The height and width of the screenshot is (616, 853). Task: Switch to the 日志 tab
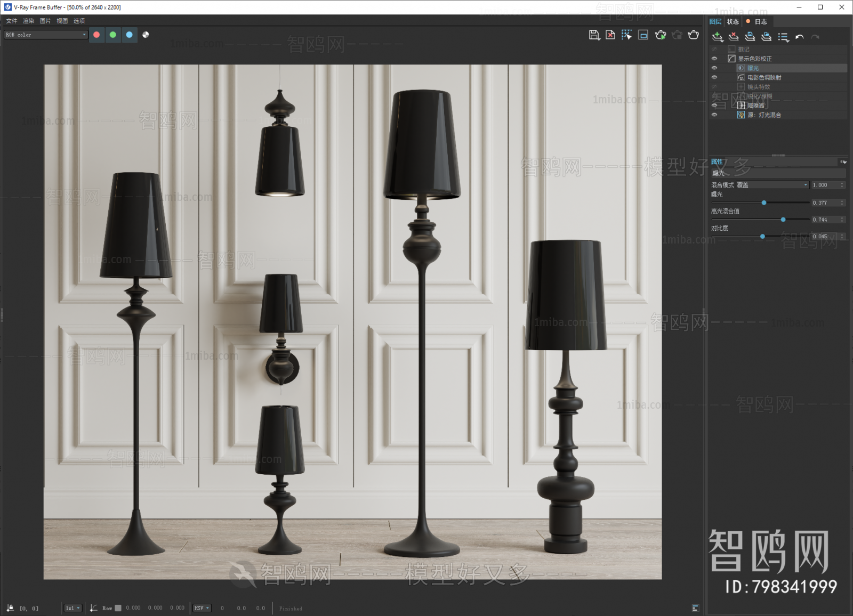[x=757, y=22]
